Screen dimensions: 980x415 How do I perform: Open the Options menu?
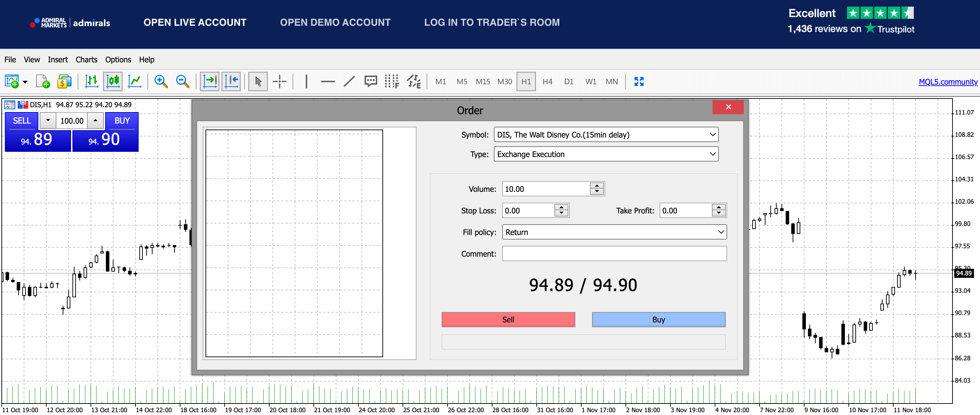tap(118, 59)
